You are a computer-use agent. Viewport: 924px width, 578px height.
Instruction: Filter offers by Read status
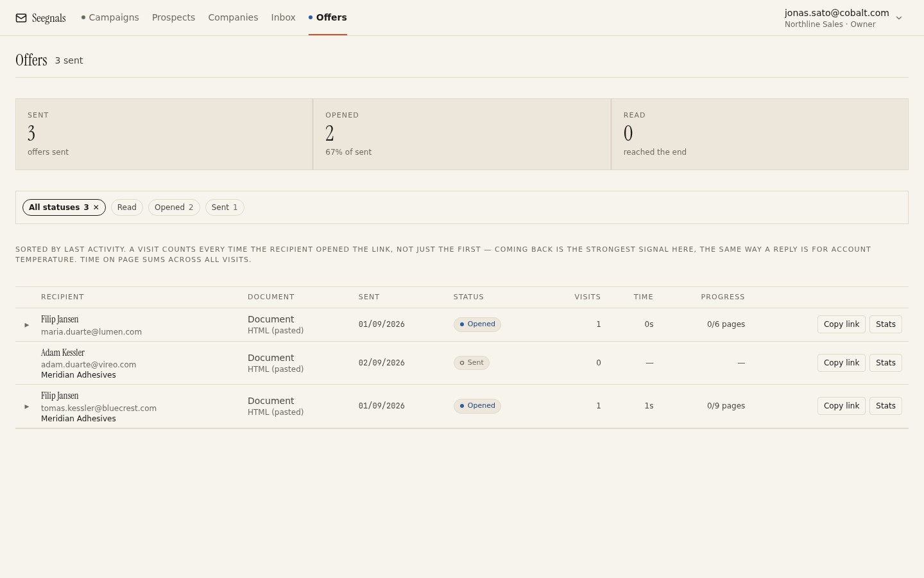point(127,207)
